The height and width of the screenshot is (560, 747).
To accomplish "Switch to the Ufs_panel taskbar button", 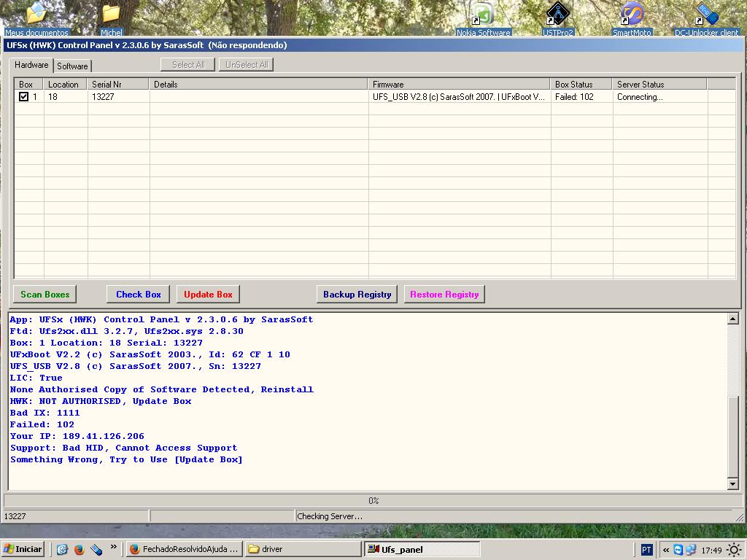I will 422,550.
